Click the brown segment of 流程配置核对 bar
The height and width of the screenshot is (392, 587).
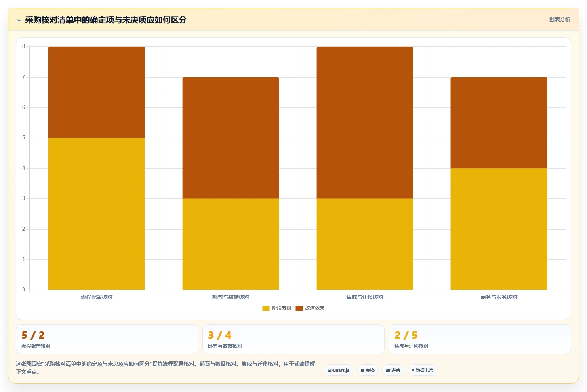[97, 92]
